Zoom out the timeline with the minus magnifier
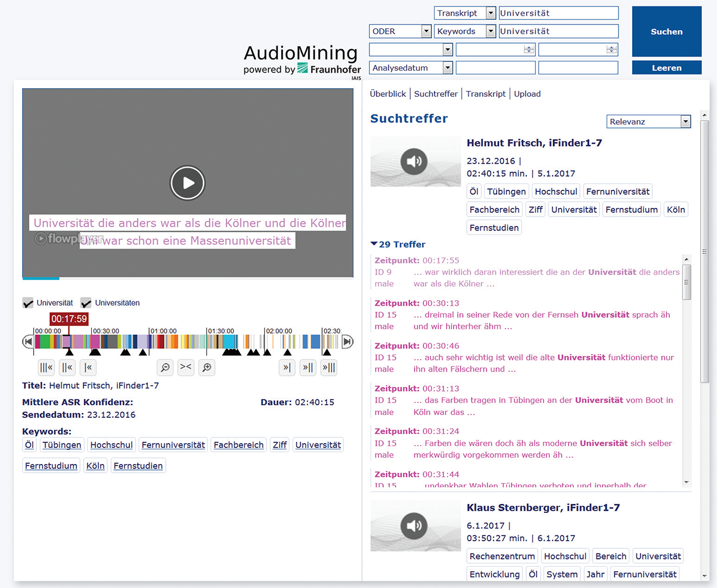 (165, 367)
